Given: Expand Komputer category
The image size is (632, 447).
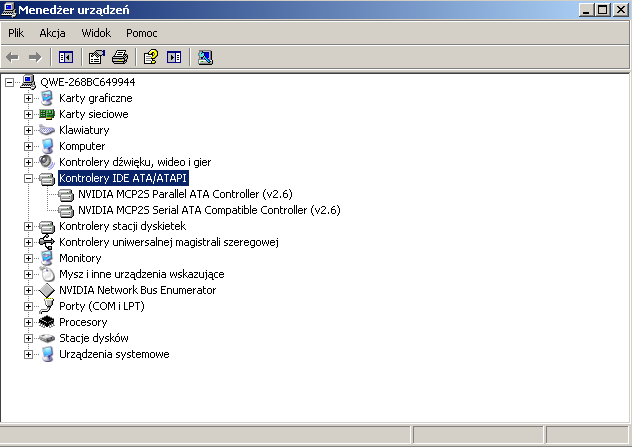Looking at the screenshot, I should pyautogui.click(x=28, y=146).
